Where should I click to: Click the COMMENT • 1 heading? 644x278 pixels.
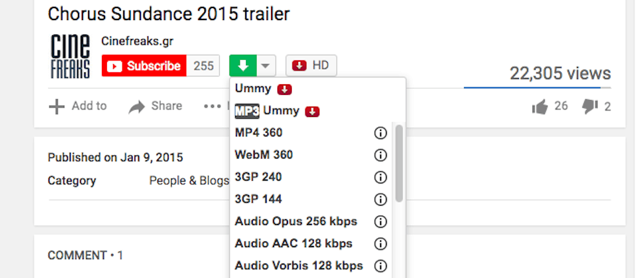(x=86, y=255)
